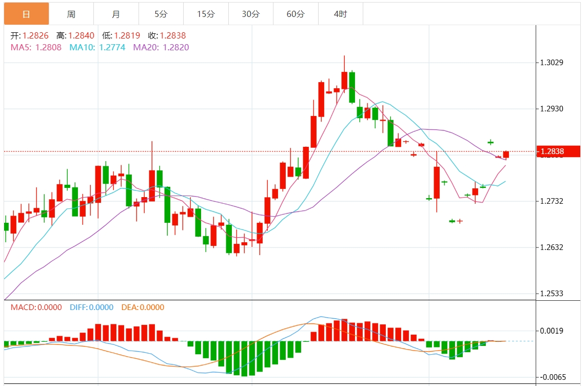
Task: Click the 1.2632 price axis label
Action: tap(551, 247)
